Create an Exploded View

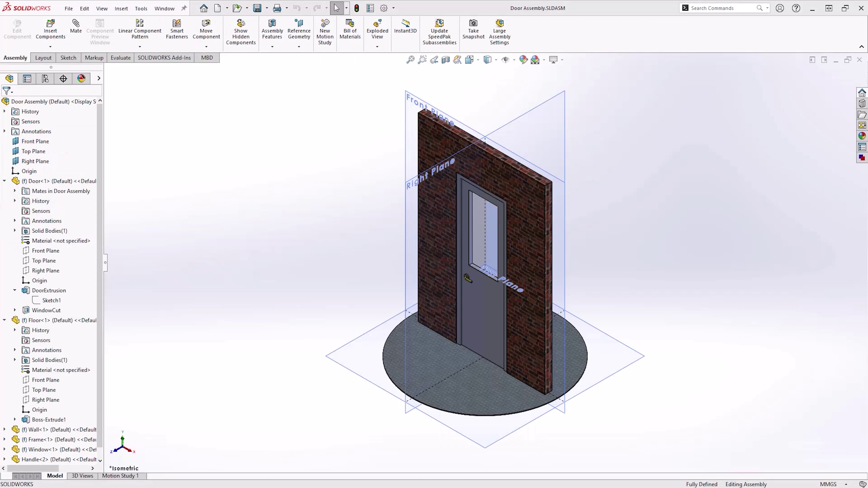377,29
